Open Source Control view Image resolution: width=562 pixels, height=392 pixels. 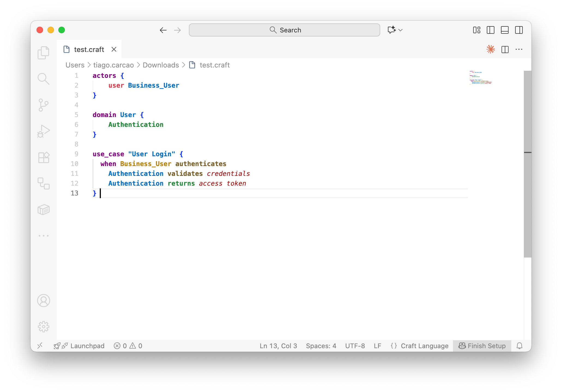click(44, 105)
